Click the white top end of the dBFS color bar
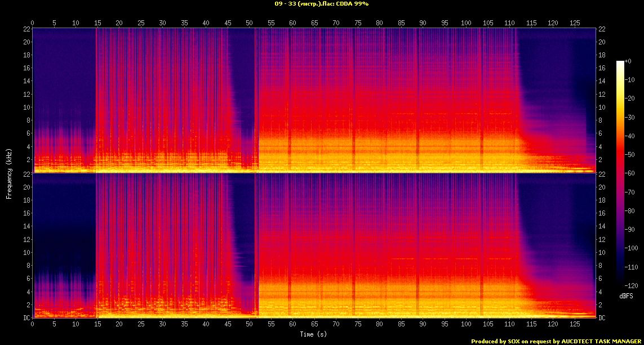Image resolution: width=644 pixels, height=345 pixels. (620, 62)
